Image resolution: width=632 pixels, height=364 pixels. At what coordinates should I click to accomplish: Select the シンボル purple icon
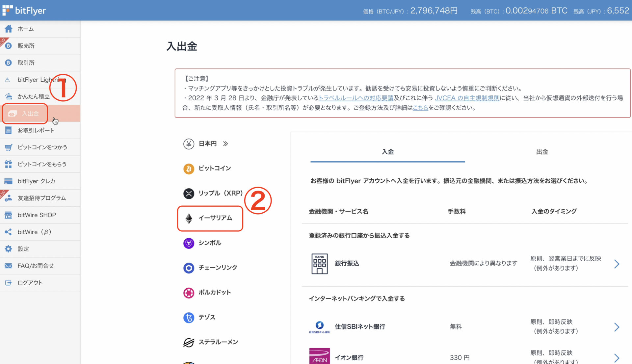click(x=189, y=243)
